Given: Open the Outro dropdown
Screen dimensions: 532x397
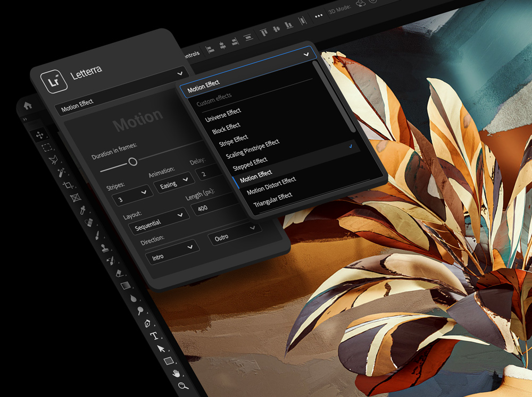Looking at the screenshot, I should coord(234,234).
